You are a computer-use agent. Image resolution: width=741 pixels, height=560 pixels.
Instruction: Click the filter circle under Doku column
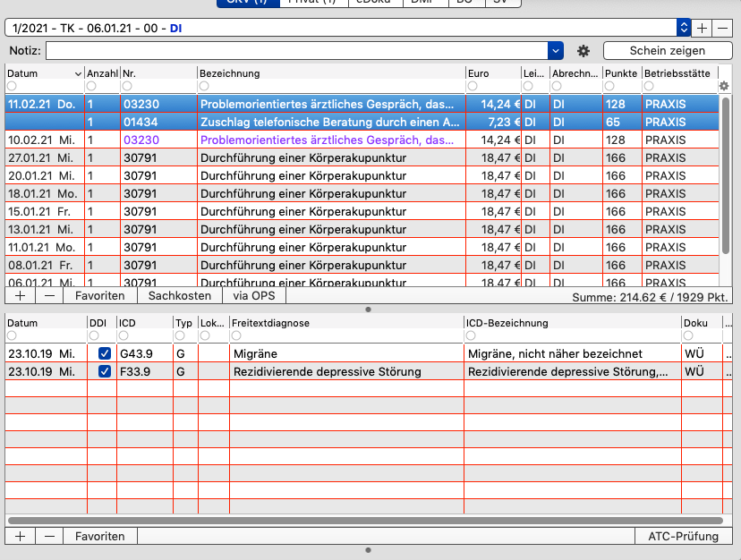(688, 335)
